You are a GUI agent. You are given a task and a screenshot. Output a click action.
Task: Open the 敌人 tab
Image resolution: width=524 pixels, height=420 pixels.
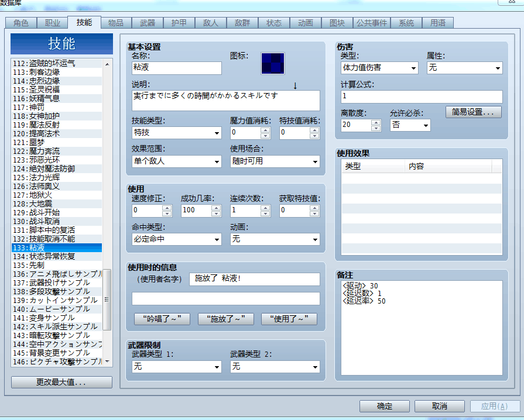(x=211, y=23)
